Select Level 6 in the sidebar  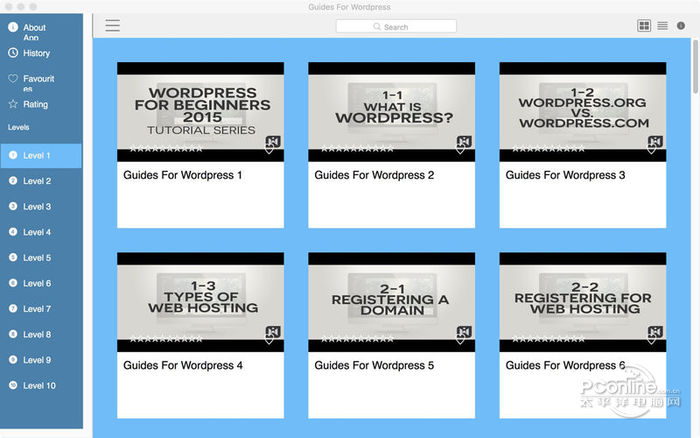coord(41,283)
